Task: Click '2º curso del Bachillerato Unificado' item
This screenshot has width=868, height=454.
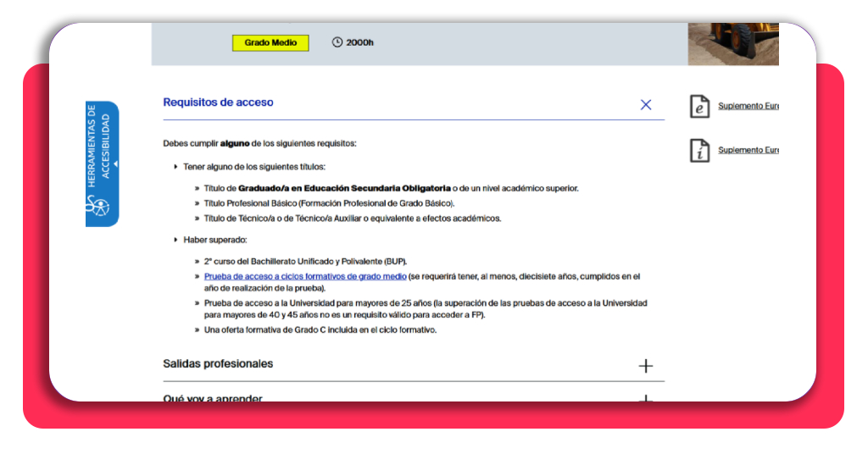Action: coord(305,262)
